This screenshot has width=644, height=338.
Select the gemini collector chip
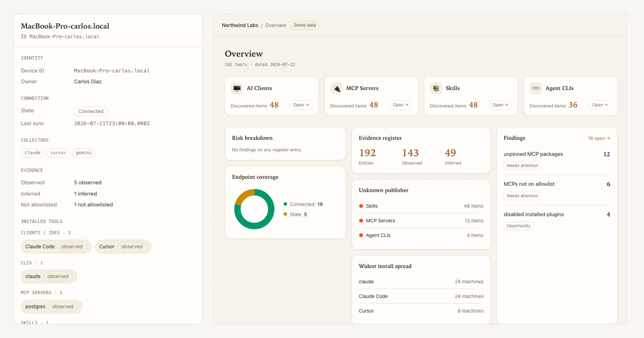(84, 153)
